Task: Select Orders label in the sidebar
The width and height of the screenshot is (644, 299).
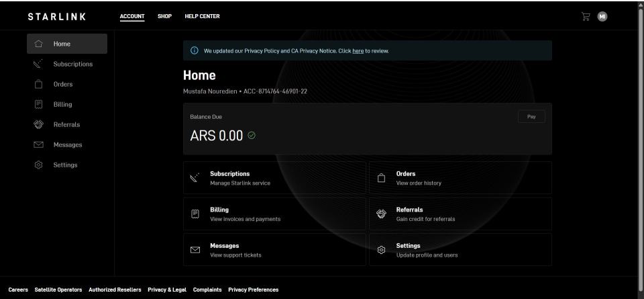Action: click(x=63, y=84)
